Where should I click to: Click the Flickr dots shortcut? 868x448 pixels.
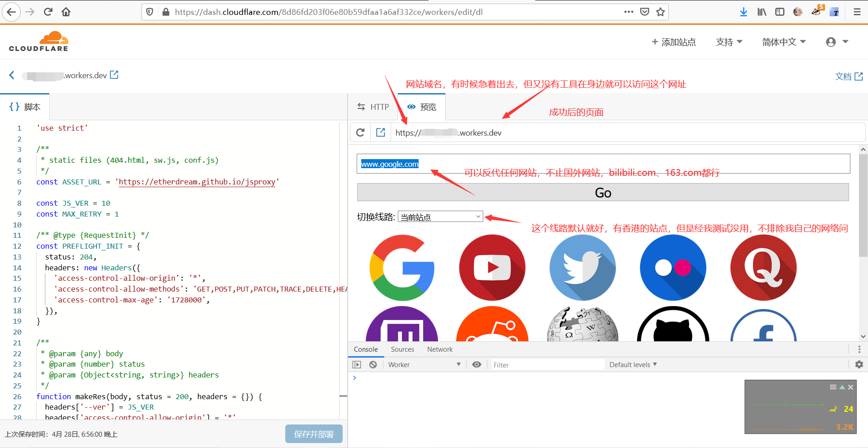673,268
